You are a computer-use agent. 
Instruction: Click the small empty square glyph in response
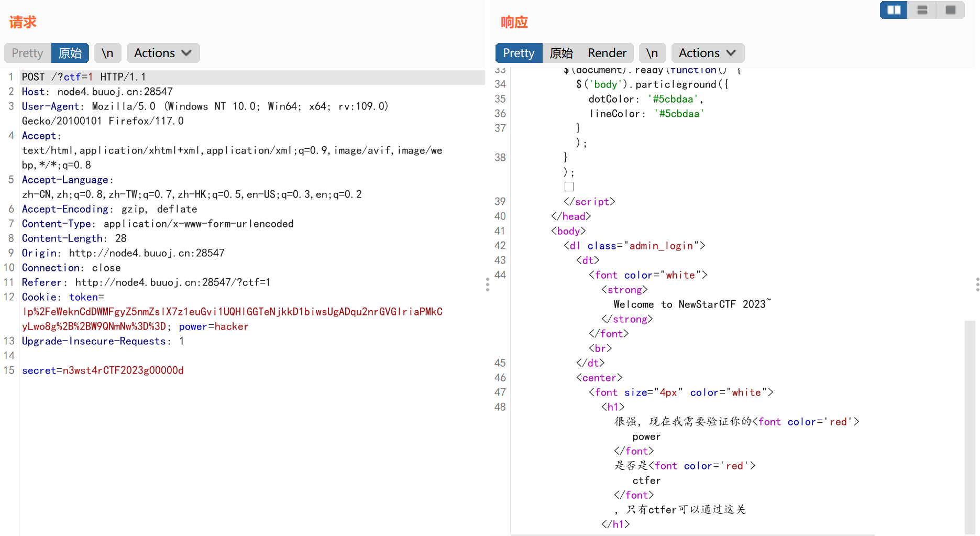(569, 187)
